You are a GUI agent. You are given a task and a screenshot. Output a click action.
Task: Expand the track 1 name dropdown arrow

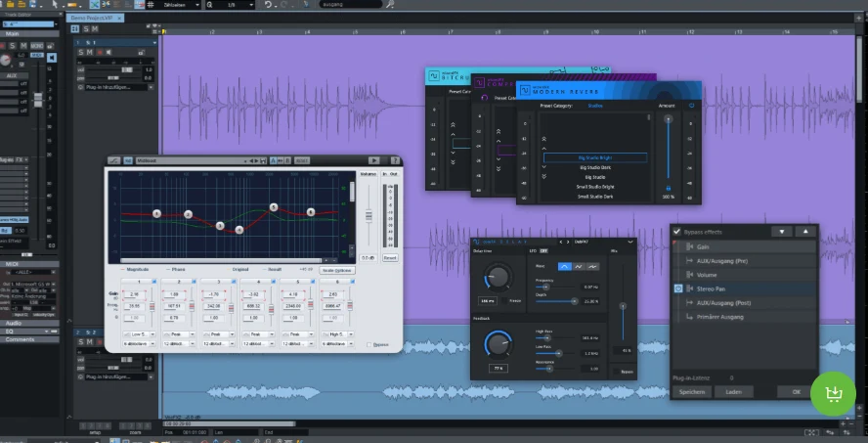tap(154, 43)
